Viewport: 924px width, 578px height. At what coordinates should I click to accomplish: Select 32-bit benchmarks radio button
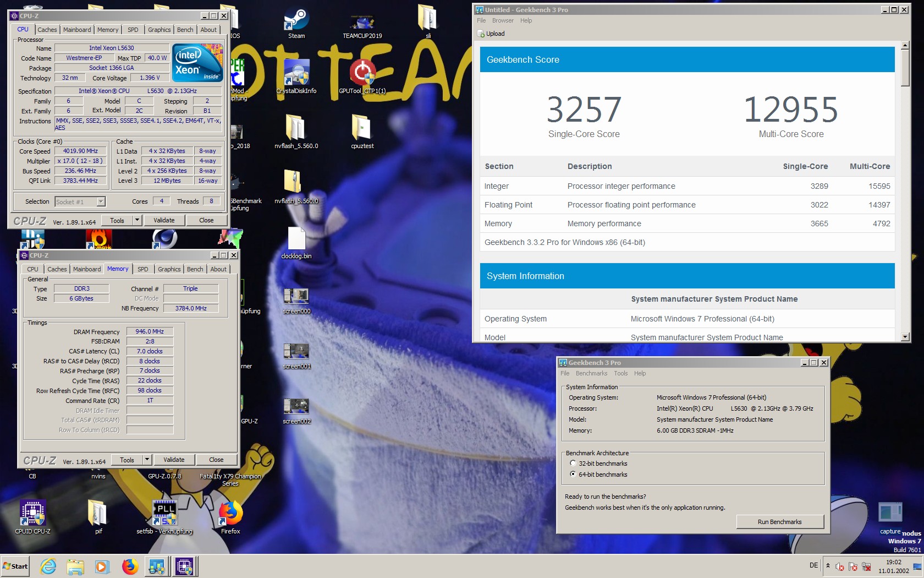tap(573, 464)
